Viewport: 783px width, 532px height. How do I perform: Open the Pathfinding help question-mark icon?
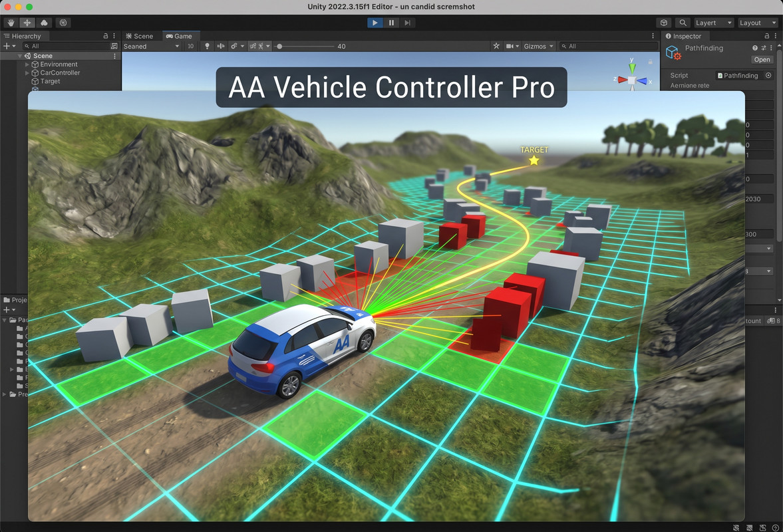pyautogui.click(x=755, y=48)
